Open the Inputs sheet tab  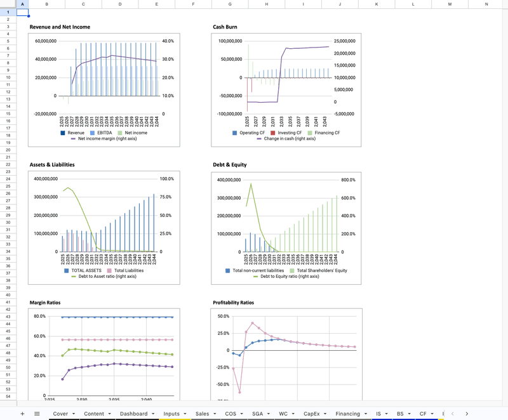click(x=171, y=414)
